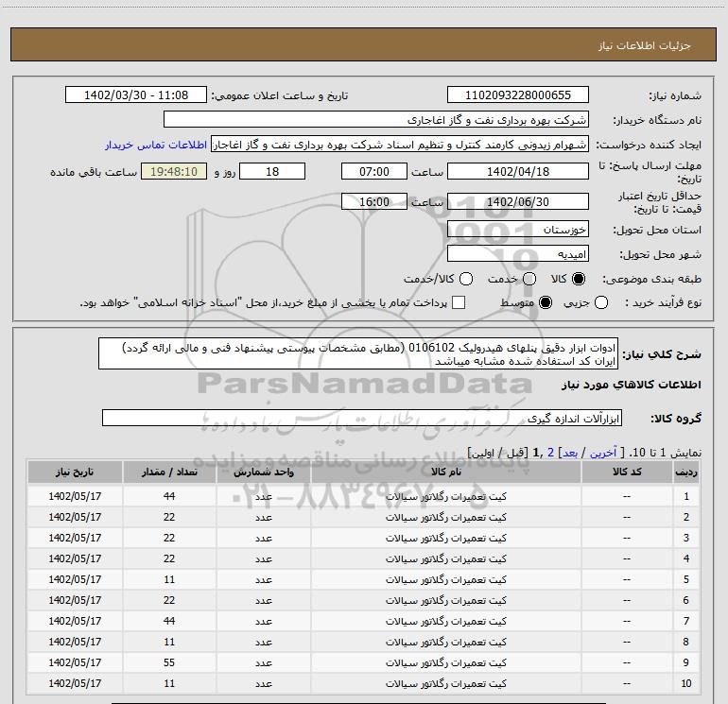Click the request creator name field

point(400,144)
